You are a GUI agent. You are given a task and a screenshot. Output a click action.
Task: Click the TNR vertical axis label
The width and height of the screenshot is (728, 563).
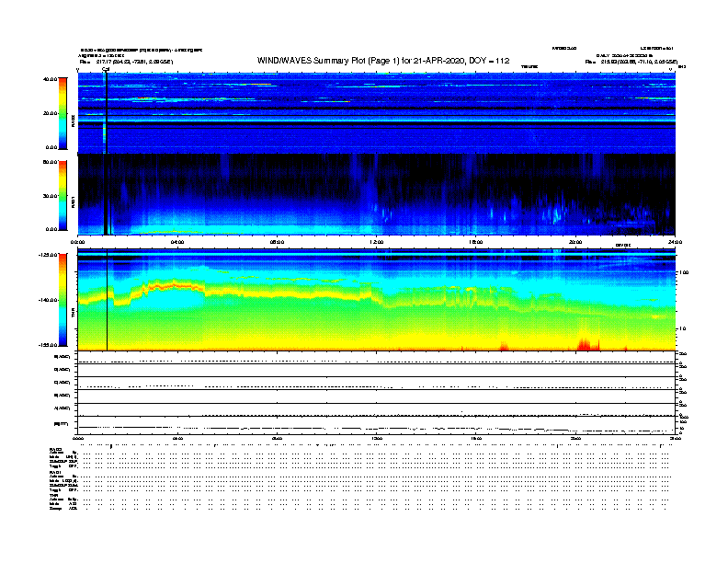[73, 314]
